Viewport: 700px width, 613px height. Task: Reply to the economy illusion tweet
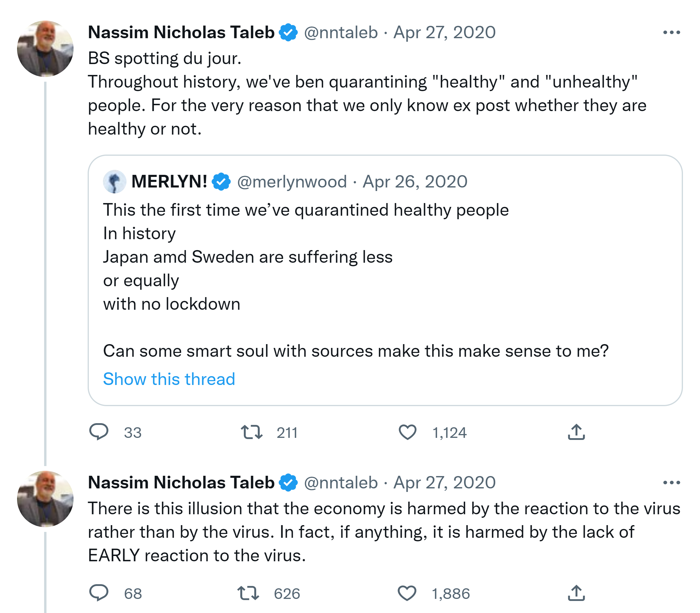(99, 593)
